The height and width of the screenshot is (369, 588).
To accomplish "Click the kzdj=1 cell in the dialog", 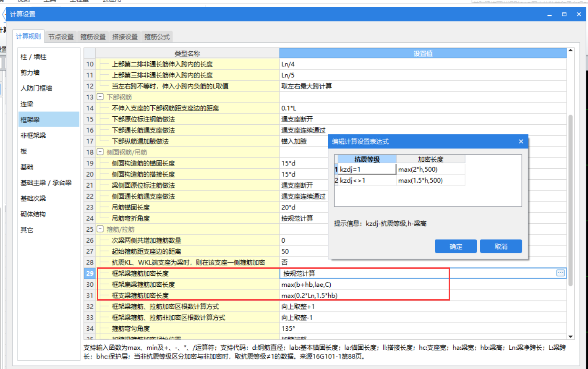I will coord(367,169).
